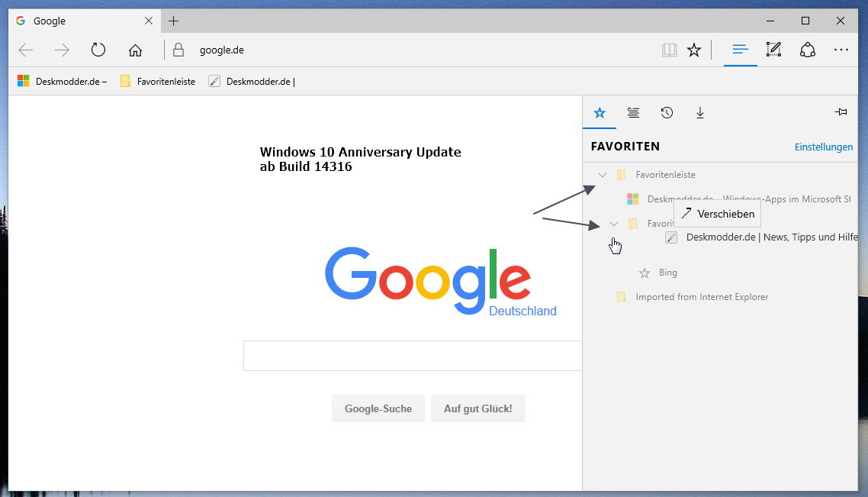Open the home page via house icon

pos(135,50)
